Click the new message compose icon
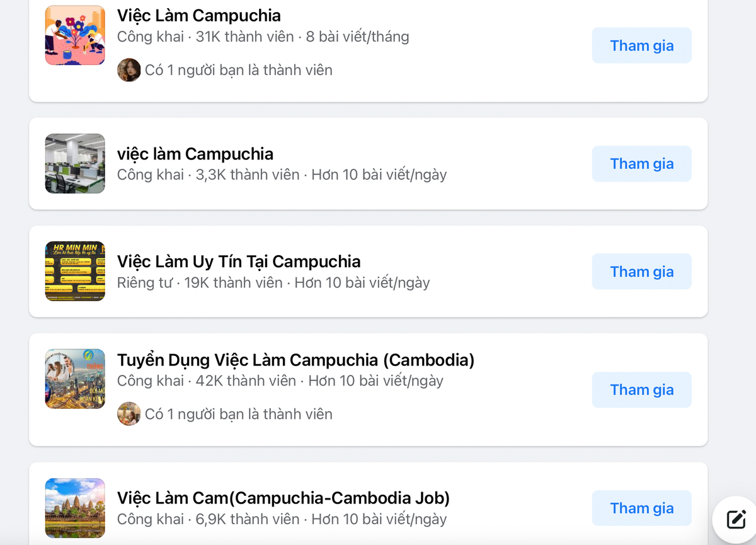The height and width of the screenshot is (545, 756). [x=736, y=519]
